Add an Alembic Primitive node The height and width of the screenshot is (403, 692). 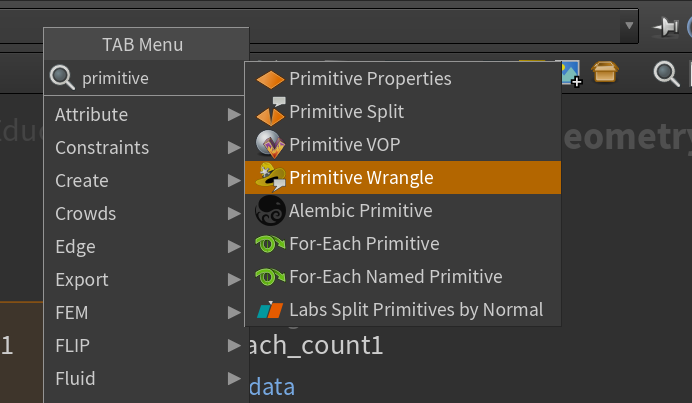402,211
